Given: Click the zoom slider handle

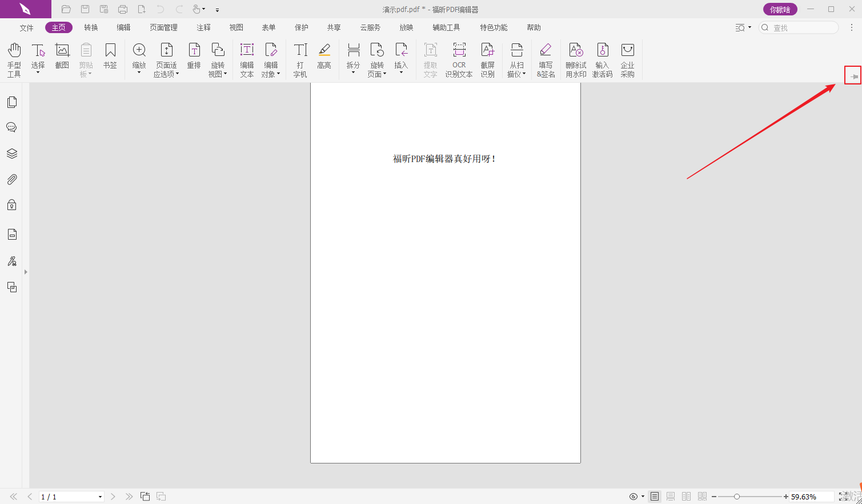Looking at the screenshot, I should pos(737,497).
